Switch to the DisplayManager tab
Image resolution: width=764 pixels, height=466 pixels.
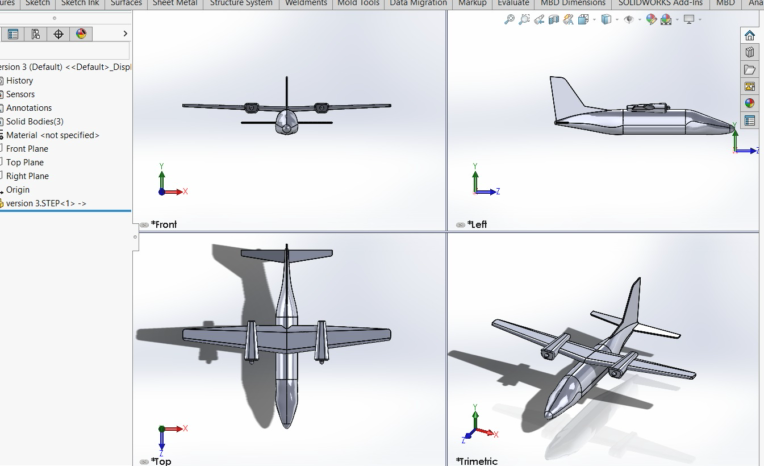pos(81,34)
